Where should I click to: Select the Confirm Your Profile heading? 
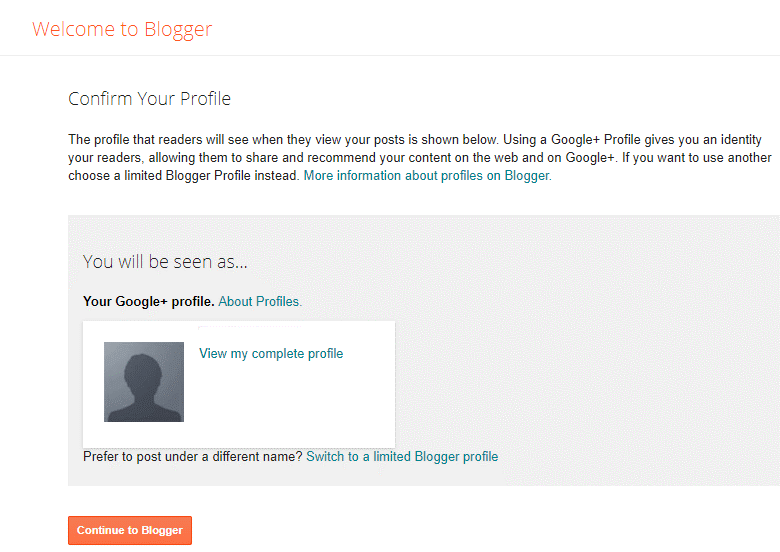(149, 98)
